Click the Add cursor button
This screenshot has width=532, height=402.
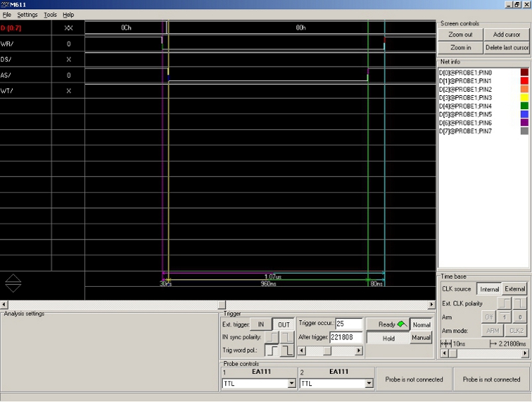507,35
